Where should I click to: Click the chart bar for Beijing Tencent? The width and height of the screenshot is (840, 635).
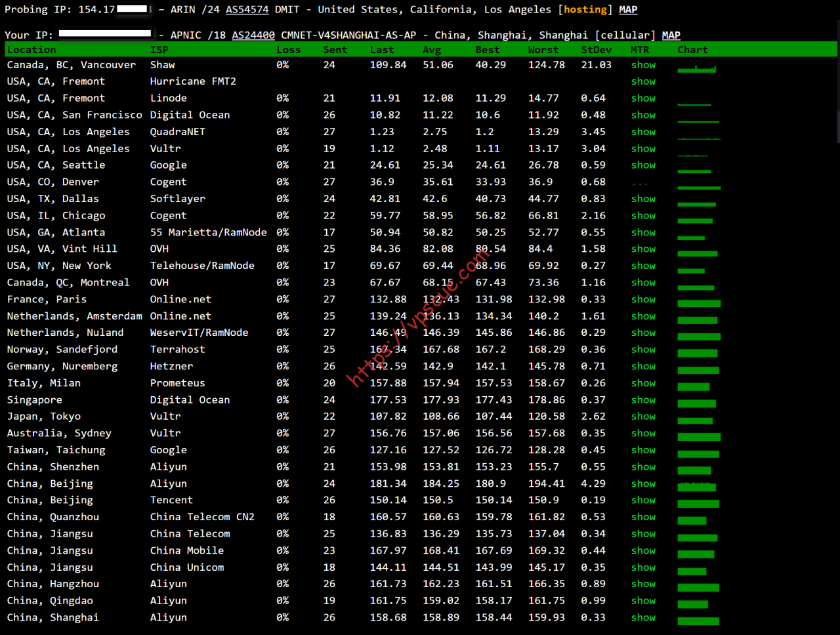[x=698, y=504]
